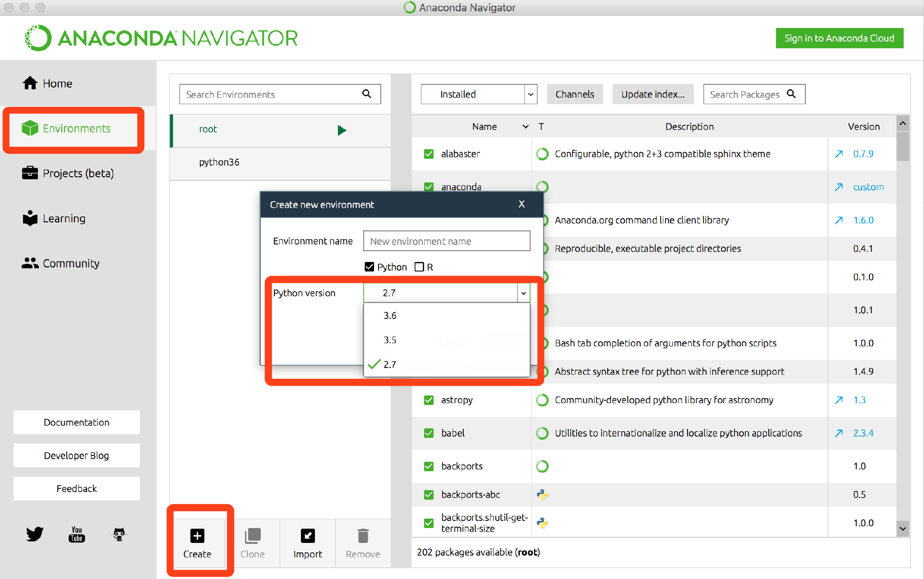This screenshot has height=579, width=924.
Task: Click the Search Packages input field
Action: click(754, 94)
